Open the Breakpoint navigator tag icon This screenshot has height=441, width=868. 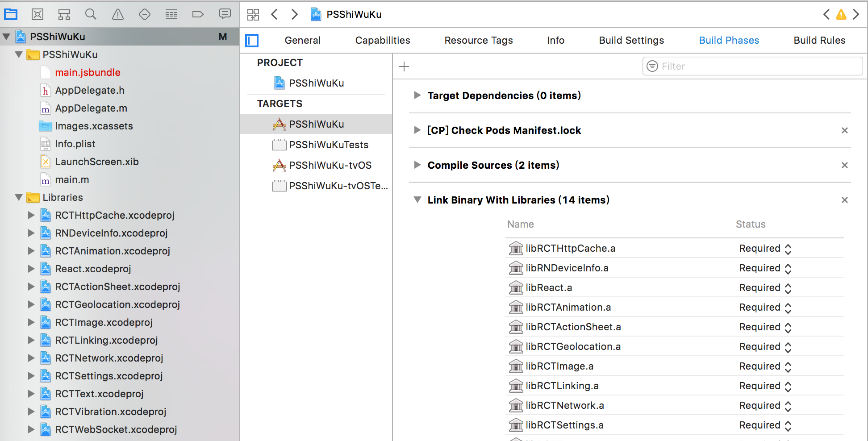coord(198,14)
